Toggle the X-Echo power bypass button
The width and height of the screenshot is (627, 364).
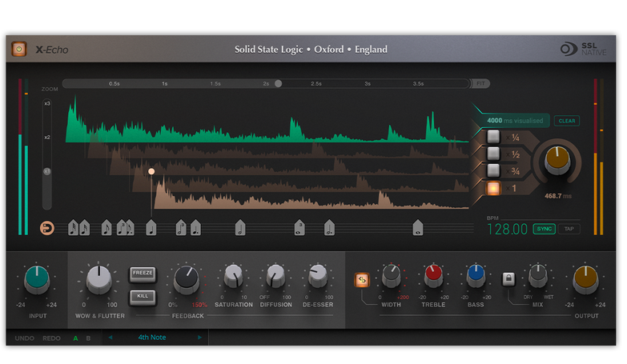[18, 49]
